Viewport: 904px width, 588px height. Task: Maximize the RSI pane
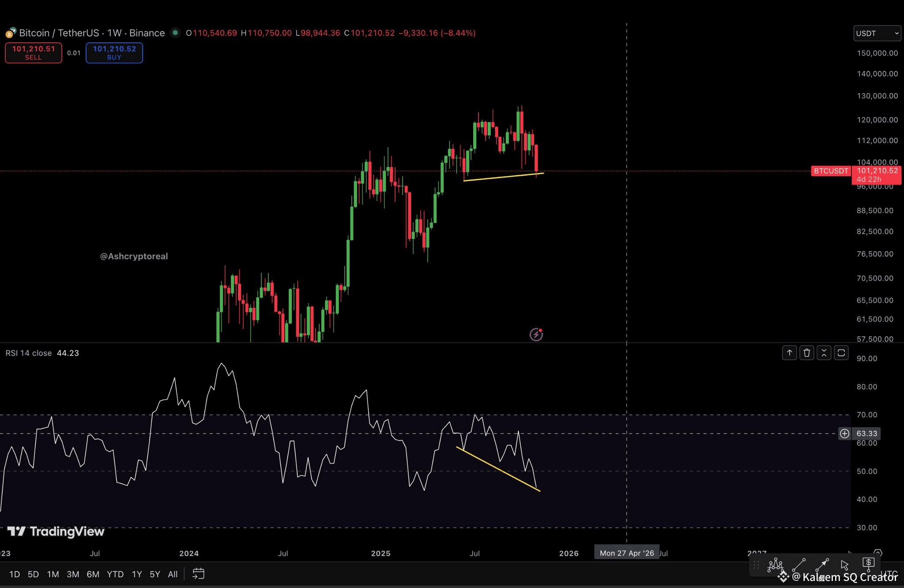click(x=841, y=353)
